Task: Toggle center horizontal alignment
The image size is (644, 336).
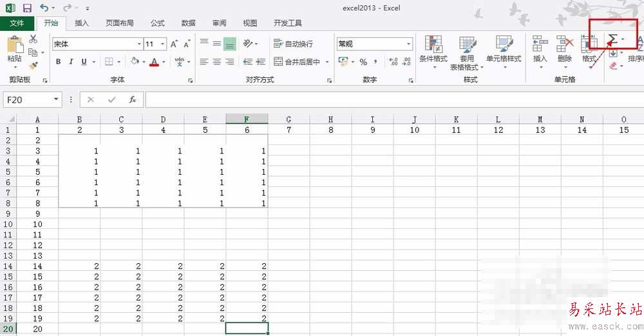Action: click(x=217, y=62)
